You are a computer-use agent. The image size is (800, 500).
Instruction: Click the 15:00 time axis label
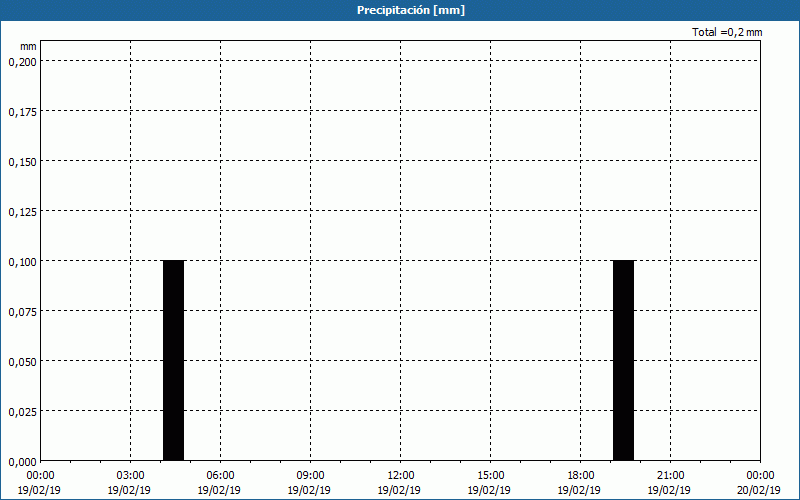point(490,476)
